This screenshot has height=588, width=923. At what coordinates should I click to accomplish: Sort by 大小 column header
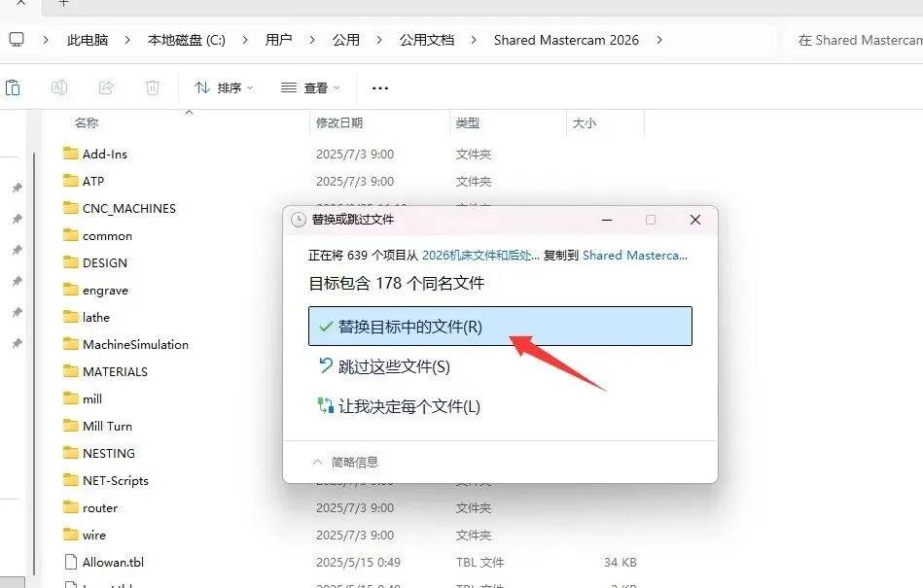coord(584,122)
